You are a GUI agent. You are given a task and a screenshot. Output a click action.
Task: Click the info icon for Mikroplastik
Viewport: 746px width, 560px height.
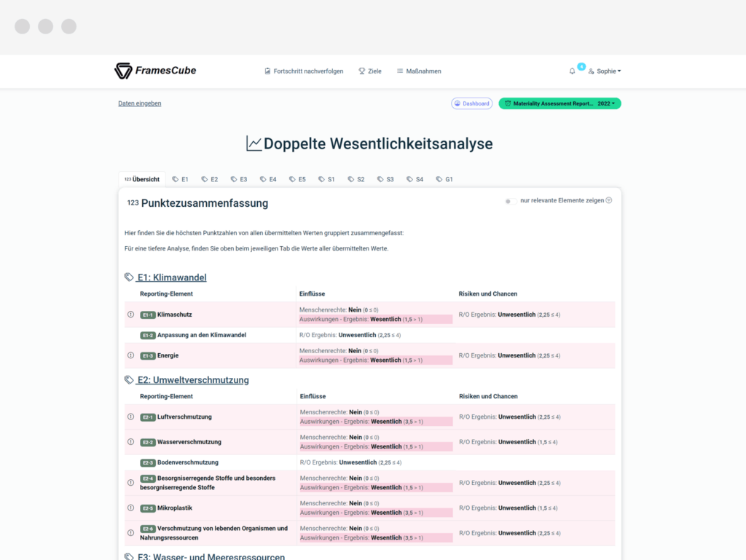click(x=131, y=508)
